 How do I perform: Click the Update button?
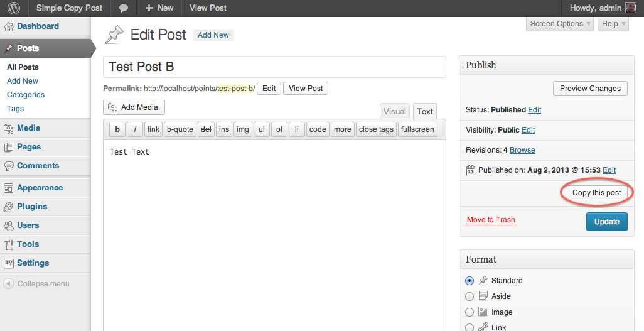606,222
